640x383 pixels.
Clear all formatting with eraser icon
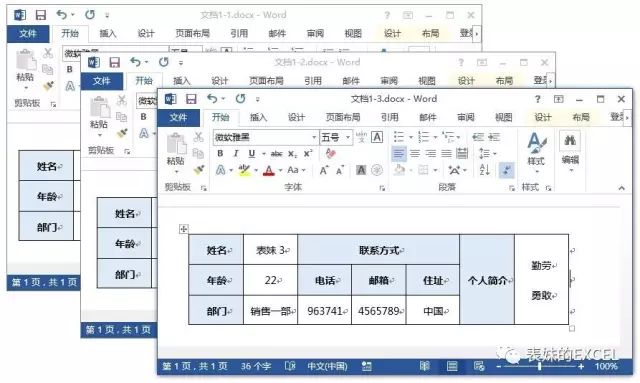331,154
